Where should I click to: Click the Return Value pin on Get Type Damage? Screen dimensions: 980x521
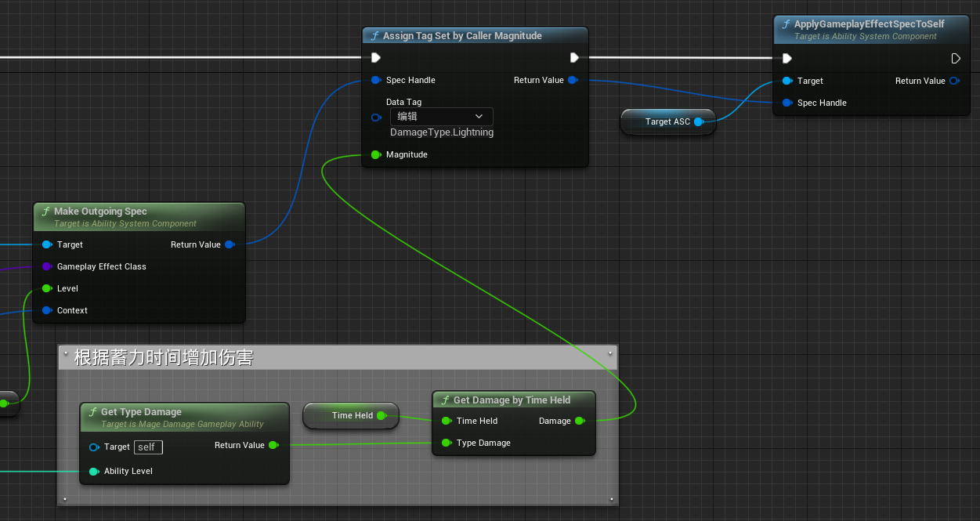[273, 445]
